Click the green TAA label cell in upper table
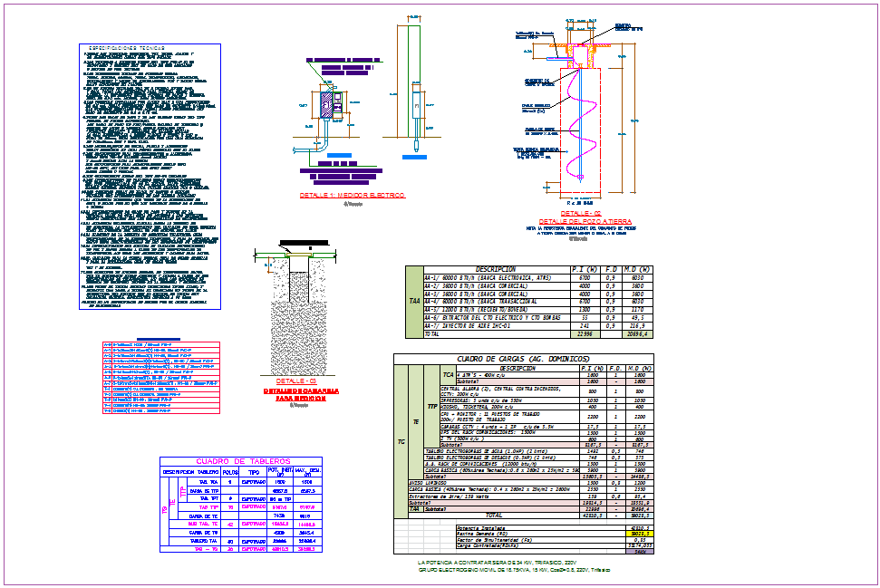880x588 pixels. click(x=413, y=302)
